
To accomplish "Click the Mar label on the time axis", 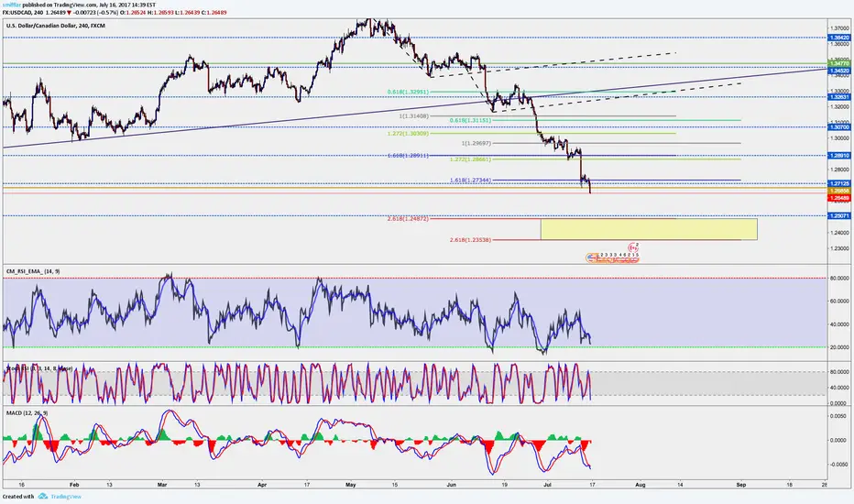I will pos(162,485).
